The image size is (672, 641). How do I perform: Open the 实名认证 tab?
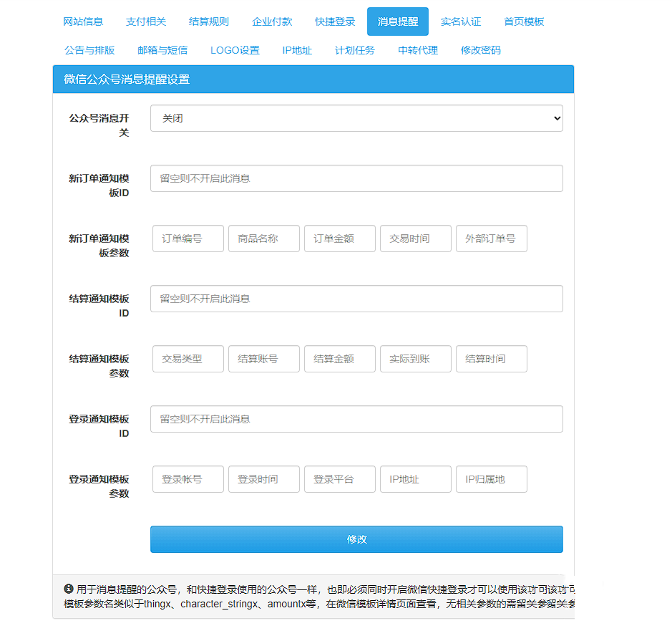tap(461, 21)
